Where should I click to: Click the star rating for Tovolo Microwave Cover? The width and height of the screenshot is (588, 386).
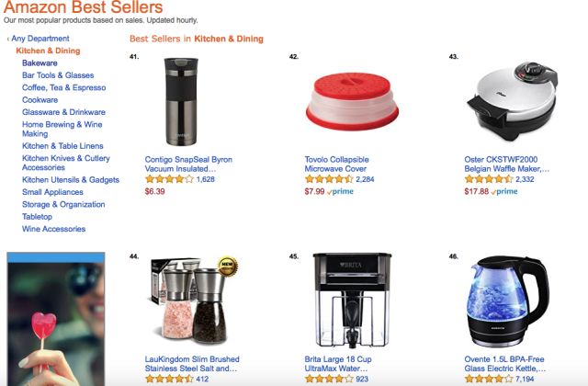(x=329, y=179)
